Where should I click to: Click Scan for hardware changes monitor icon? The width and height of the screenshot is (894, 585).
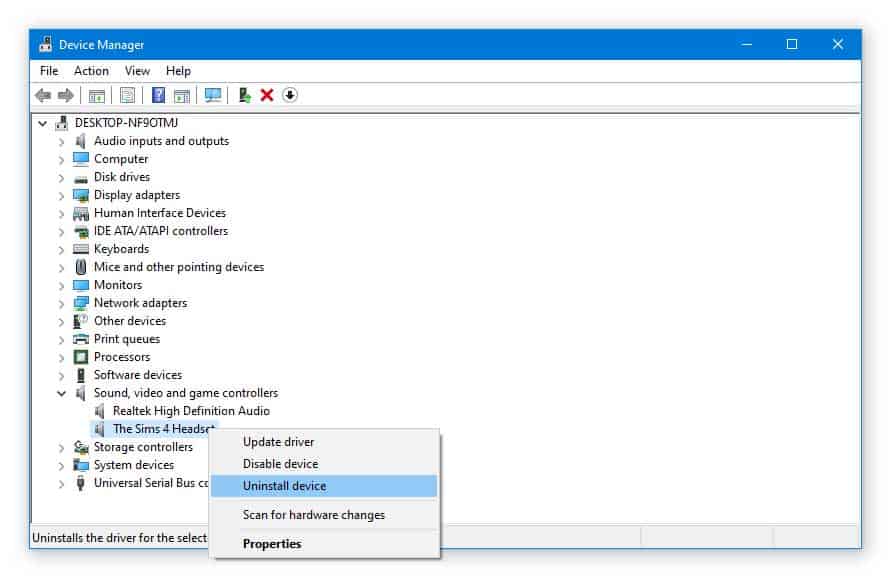point(213,95)
